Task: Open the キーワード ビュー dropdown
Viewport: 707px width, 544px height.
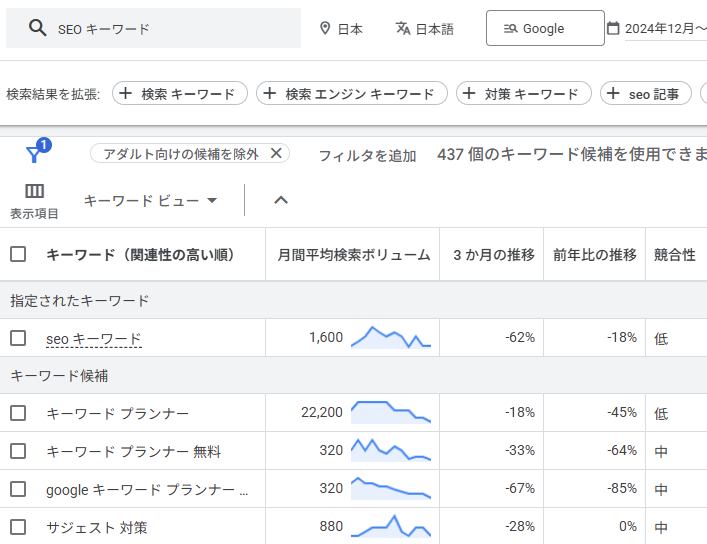Action: 151,200
